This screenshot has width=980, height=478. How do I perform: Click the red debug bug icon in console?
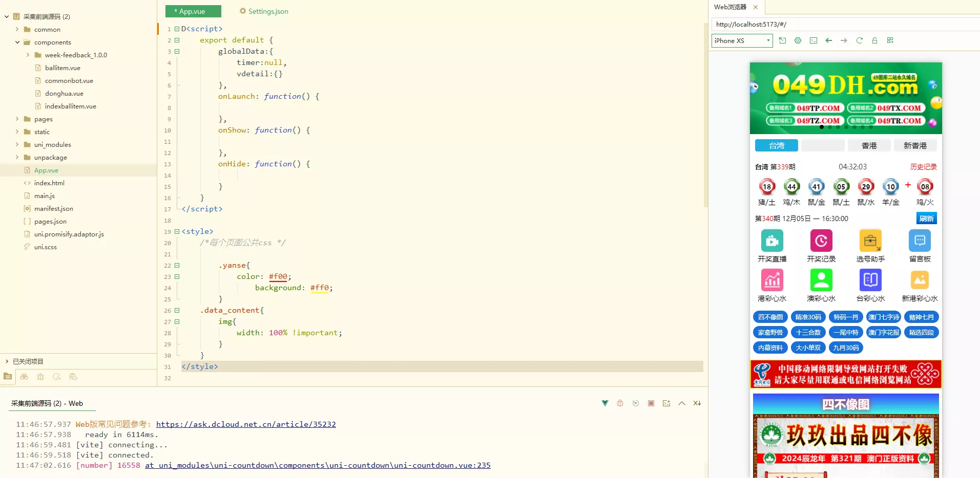click(x=620, y=403)
